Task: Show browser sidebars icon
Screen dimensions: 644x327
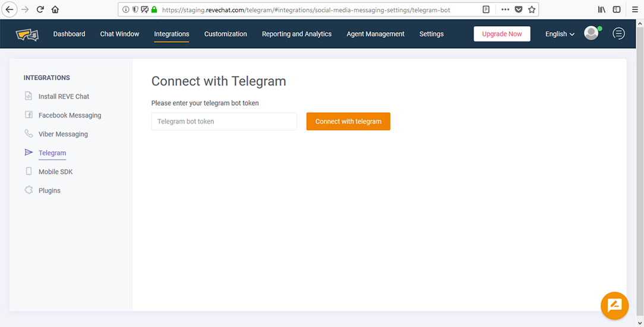Action: (x=617, y=9)
